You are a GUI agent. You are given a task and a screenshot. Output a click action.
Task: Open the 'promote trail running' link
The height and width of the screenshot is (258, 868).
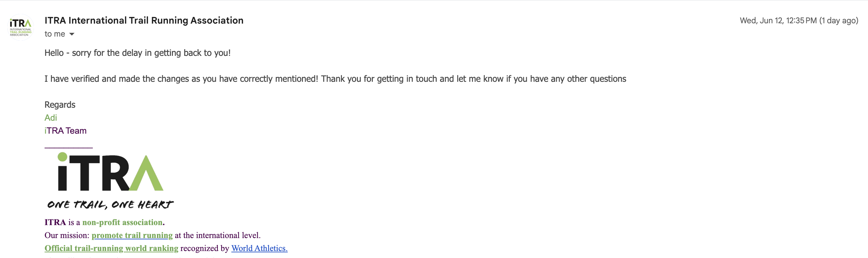click(132, 235)
